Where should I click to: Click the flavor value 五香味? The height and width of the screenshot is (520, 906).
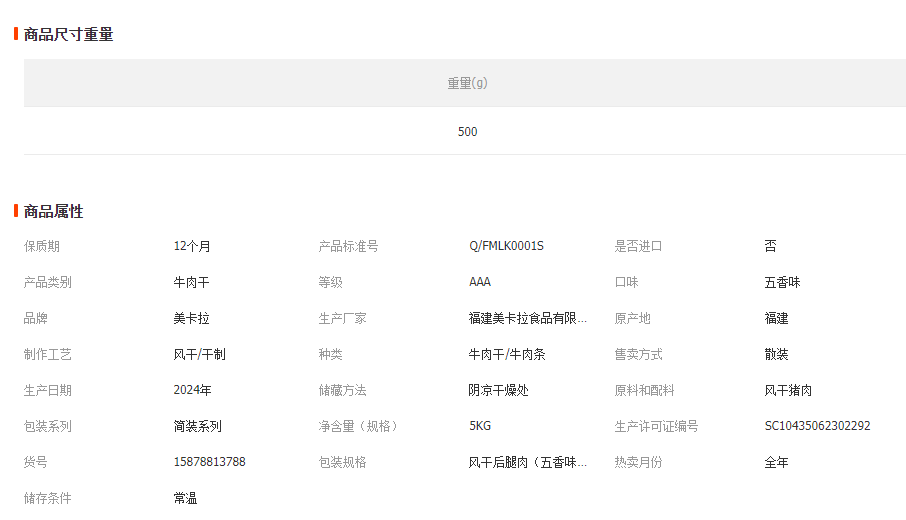coord(782,283)
